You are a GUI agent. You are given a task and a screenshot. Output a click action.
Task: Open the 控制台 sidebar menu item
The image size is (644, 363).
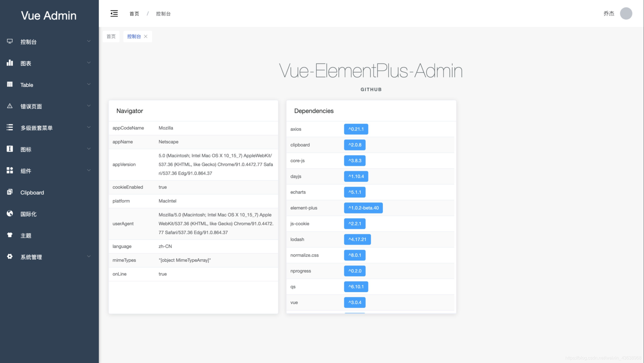pyautogui.click(x=49, y=42)
